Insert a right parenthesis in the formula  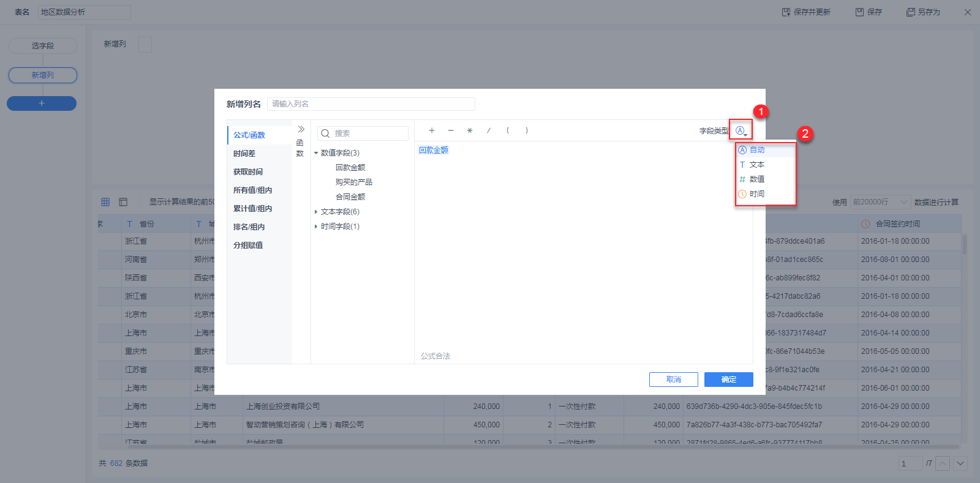point(527,130)
